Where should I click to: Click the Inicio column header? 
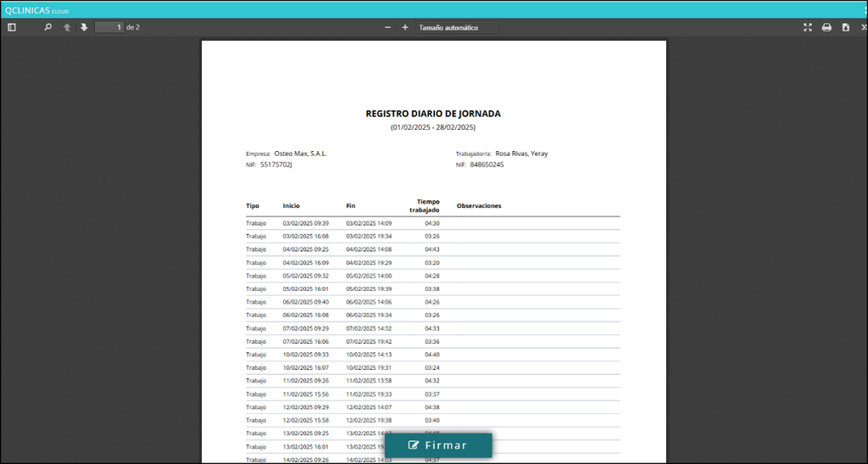click(x=292, y=205)
